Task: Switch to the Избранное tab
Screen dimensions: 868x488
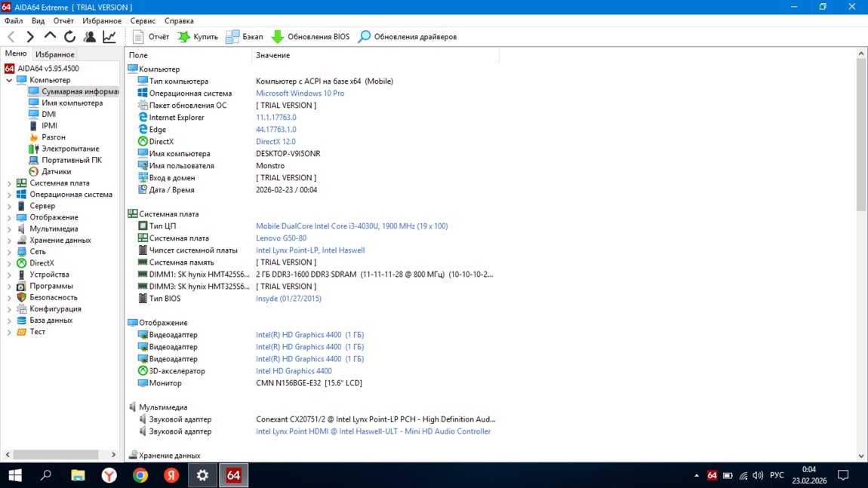Action: tap(54, 54)
